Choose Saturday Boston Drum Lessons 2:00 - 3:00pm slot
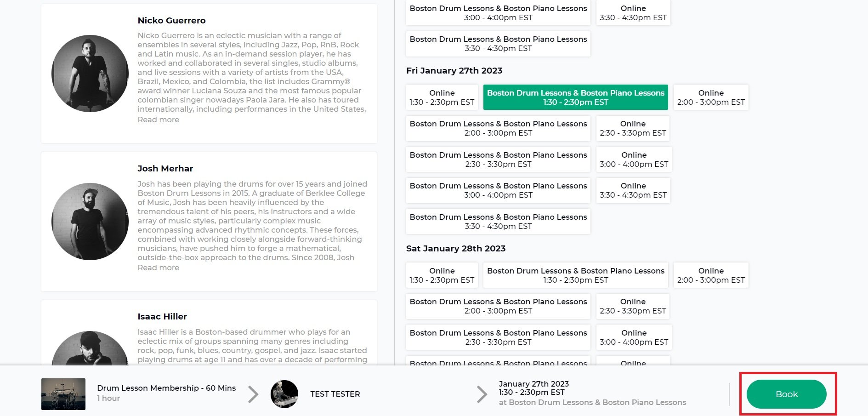868x416 pixels. coord(499,306)
